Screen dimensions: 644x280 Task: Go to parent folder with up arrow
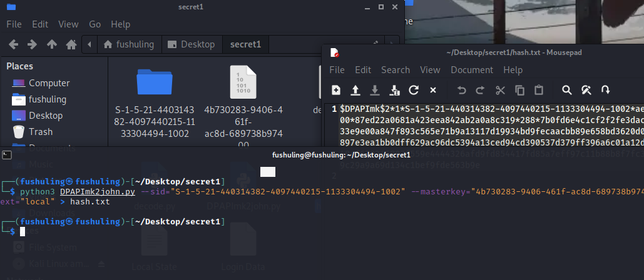[x=52, y=44]
